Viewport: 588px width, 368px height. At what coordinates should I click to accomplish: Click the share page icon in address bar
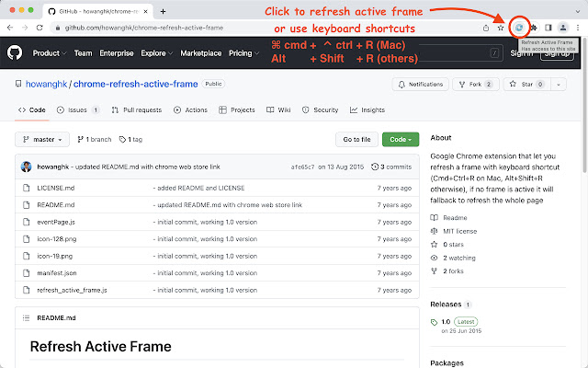pyautogui.click(x=486, y=28)
